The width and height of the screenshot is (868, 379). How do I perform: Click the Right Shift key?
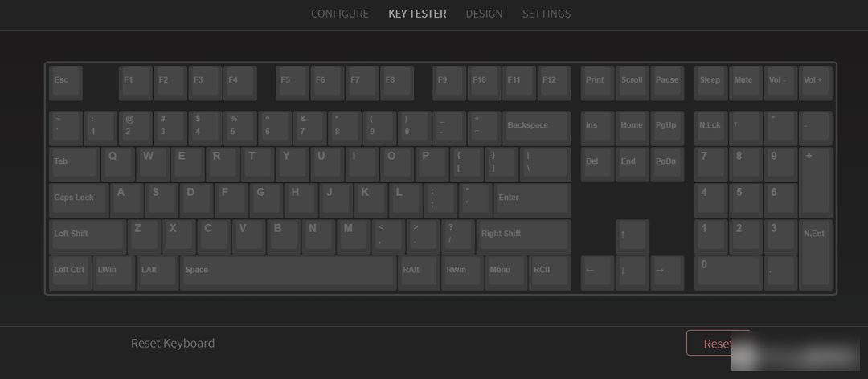(523, 237)
